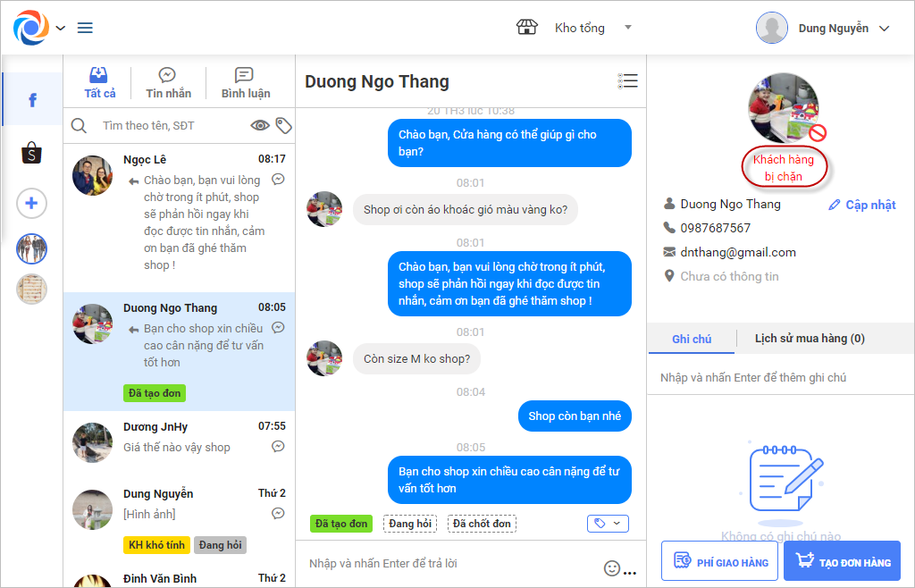This screenshot has height=588, width=915.
Task: Toggle the Đã chốt đơn tag
Action: pos(482,524)
